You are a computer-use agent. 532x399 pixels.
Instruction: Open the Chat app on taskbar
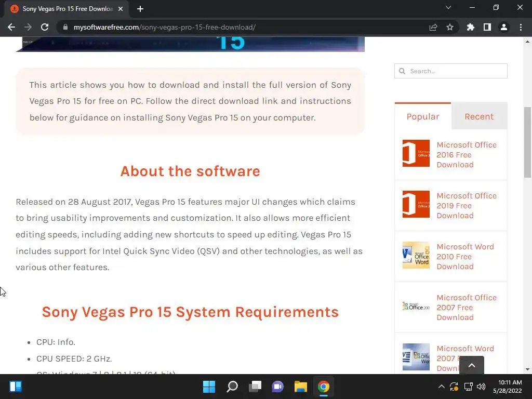click(x=277, y=387)
